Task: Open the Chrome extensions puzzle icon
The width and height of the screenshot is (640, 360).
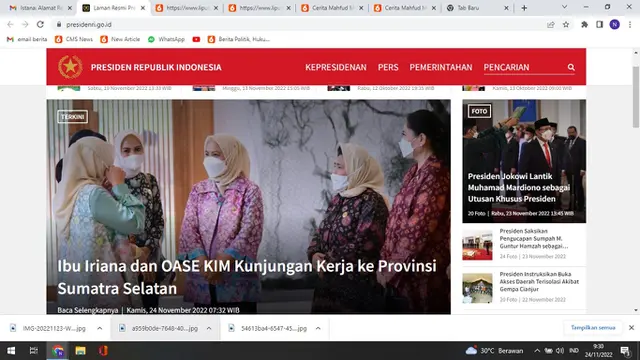Action: coord(584,24)
